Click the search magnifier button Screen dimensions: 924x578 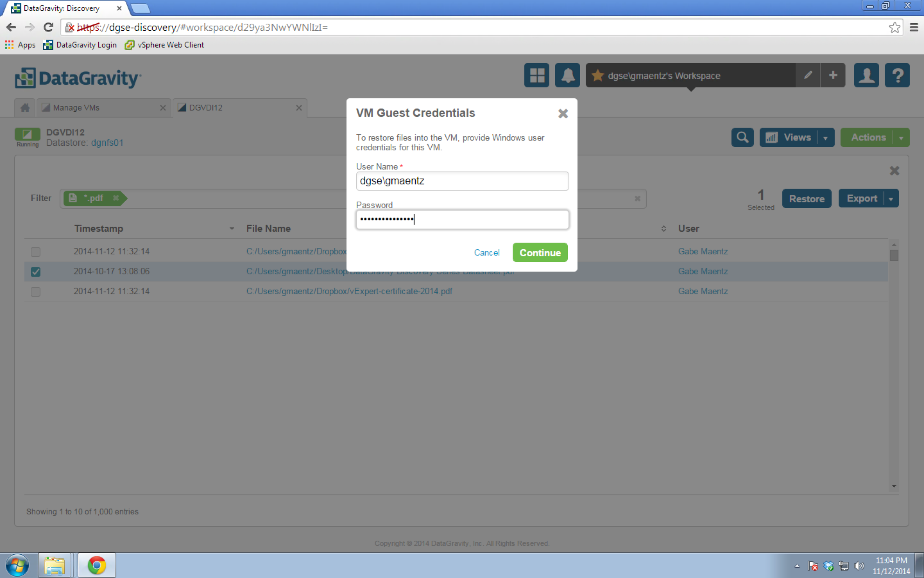point(743,137)
